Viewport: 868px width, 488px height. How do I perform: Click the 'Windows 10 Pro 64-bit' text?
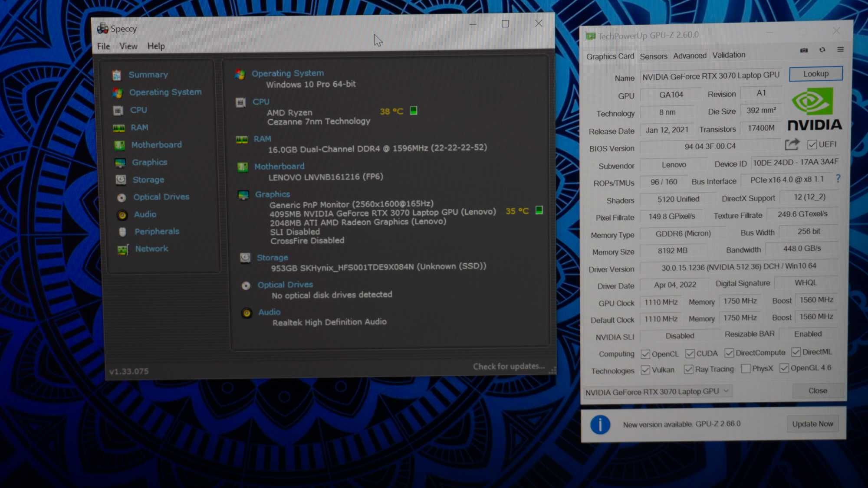click(x=311, y=85)
